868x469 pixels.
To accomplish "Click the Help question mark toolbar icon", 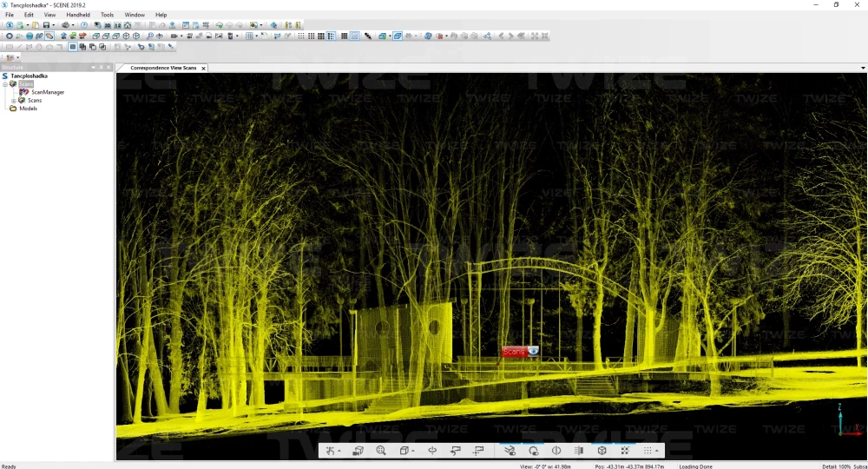I will pyautogui.click(x=84, y=25).
